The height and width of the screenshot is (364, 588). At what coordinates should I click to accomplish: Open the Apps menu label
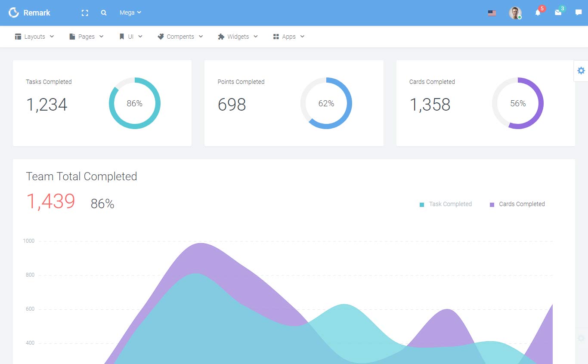[x=289, y=37]
